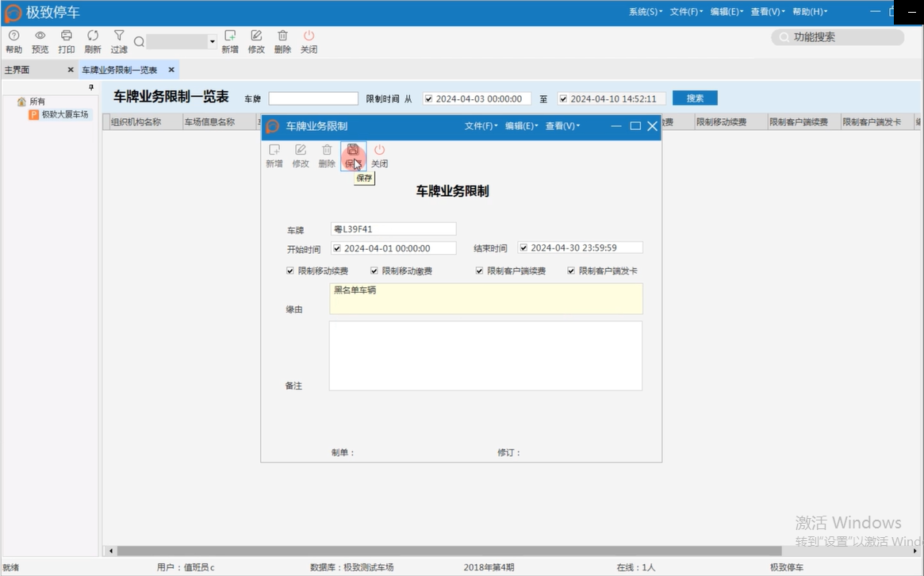The width and height of the screenshot is (924, 576).
Task: Toggle the 限制客户端发卡 checkbox
Action: 572,271
